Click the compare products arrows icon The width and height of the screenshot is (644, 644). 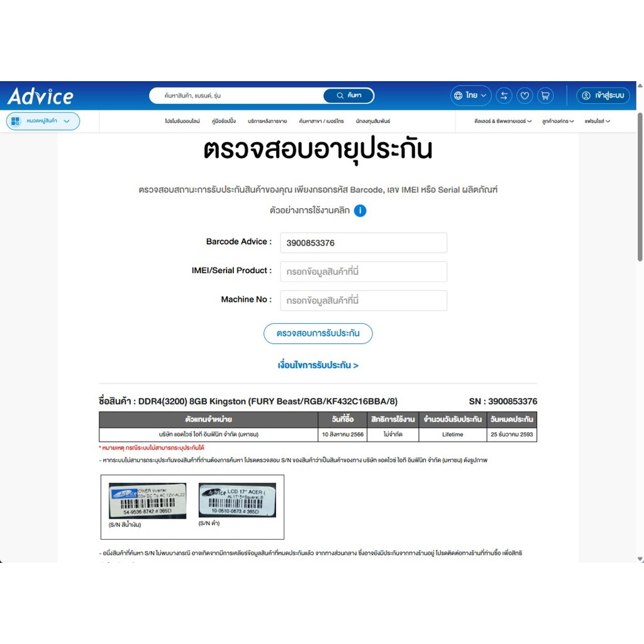point(504,96)
